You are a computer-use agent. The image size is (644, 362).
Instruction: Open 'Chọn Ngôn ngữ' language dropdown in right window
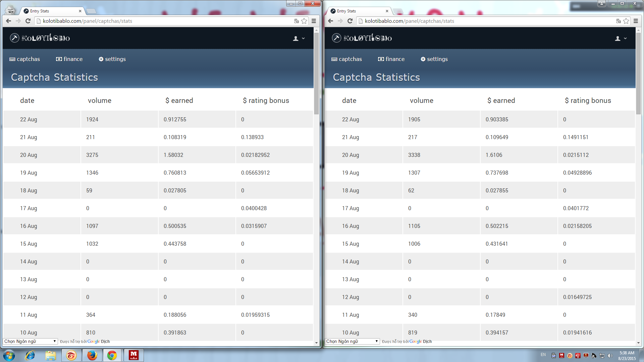pos(352,341)
